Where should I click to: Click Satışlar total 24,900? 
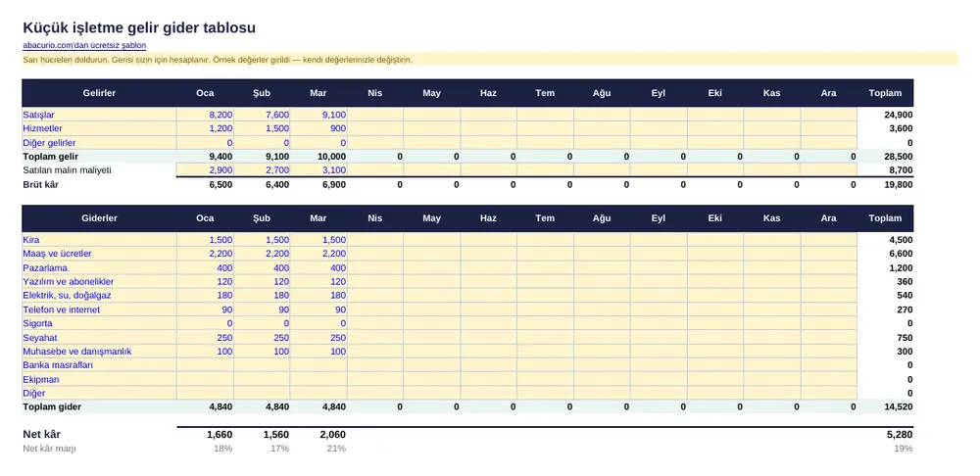click(900, 115)
